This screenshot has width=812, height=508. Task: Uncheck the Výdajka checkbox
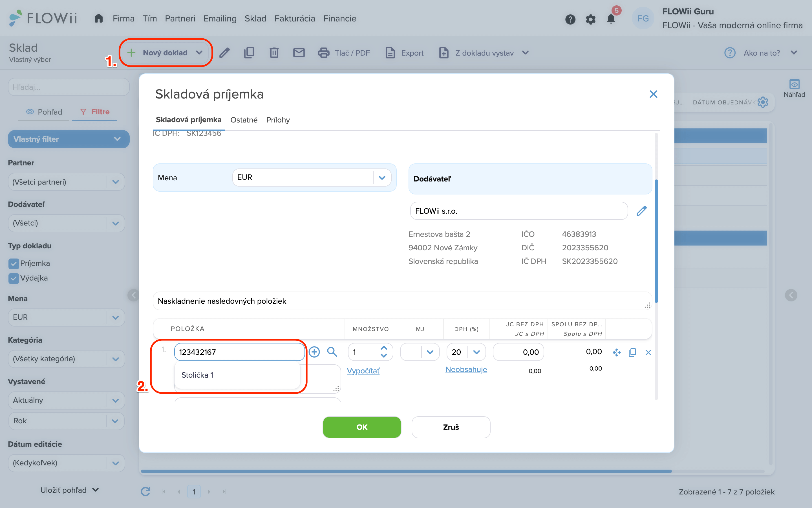[x=14, y=278]
